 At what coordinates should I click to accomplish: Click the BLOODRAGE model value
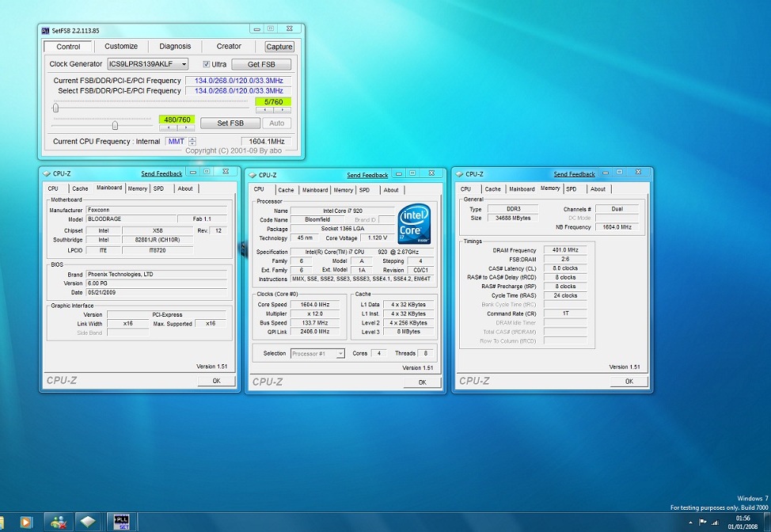tap(131, 219)
